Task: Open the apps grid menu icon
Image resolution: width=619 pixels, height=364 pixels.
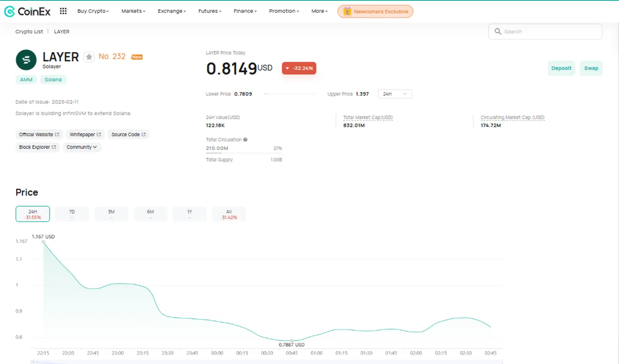Action: pyautogui.click(x=63, y=11)
